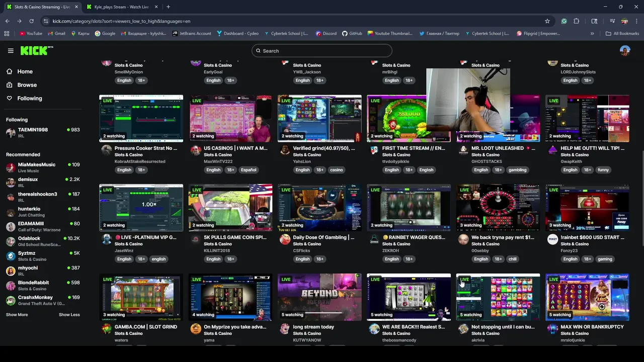Image resolution: width=644 pixels, height=362 pixels.
Task: Open Verified grind stream thumbnail
Action: (319, 119)
